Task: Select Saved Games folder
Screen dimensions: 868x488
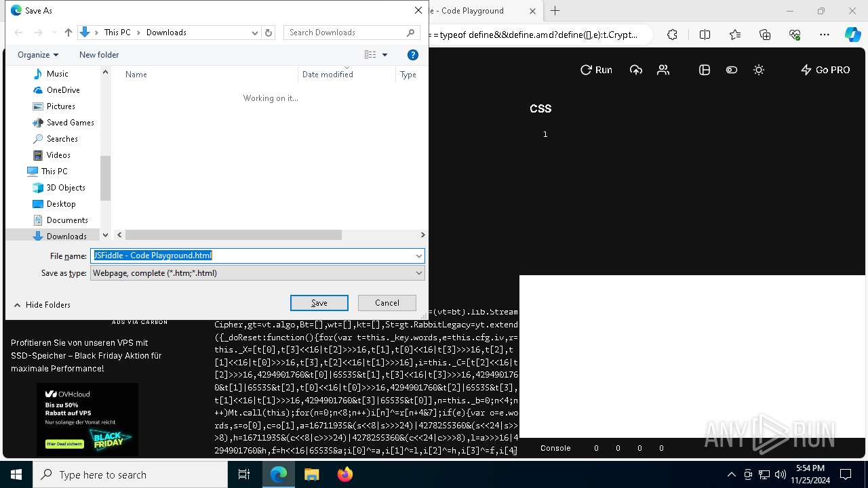Action: click(x=70, y=123)
